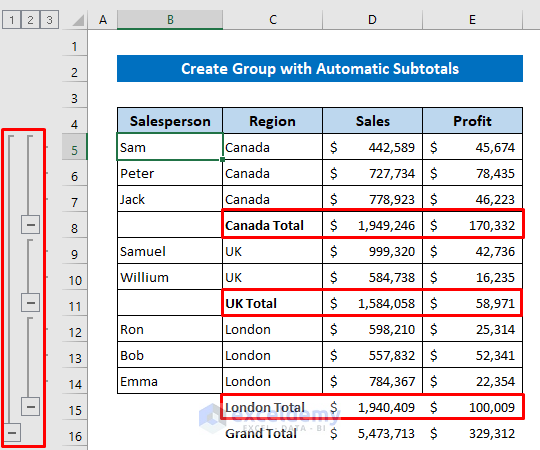This screenshot has height=450, width=540.
Task: Select sales value 727,734
Action: pos(372,173)
